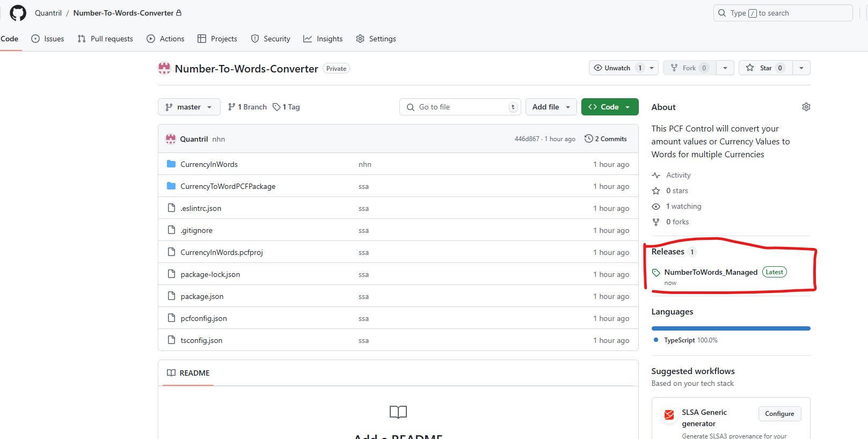Expand the master branch dropdown
The width and height of the screenshot is (868, 439).
pyautogui.click(x=189, y=107)
